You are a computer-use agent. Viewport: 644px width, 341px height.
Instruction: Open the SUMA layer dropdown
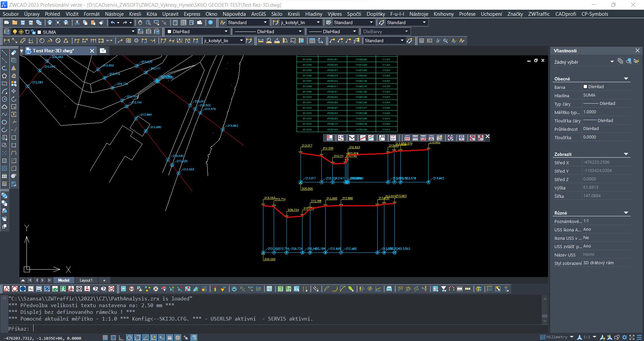pos(133,32)
